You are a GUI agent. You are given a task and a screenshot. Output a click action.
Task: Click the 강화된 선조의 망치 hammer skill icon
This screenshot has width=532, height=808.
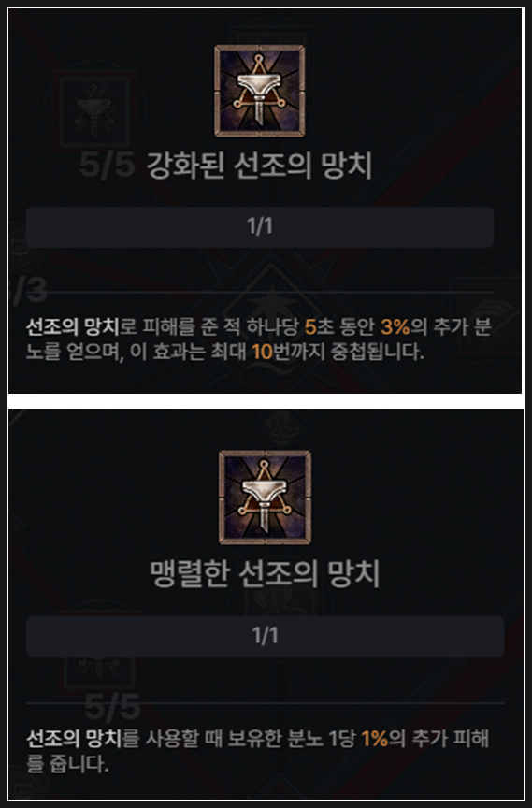(260, 92)
